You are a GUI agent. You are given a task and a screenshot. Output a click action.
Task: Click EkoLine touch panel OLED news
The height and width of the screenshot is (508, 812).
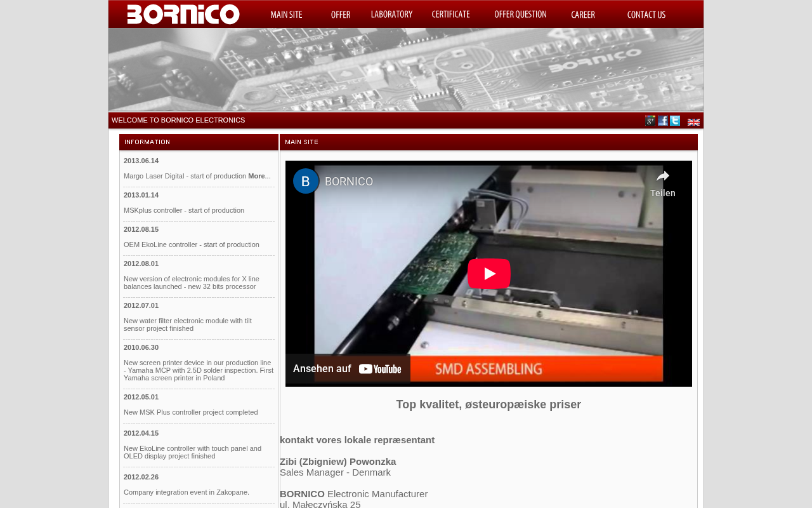[x=192, y=452]
